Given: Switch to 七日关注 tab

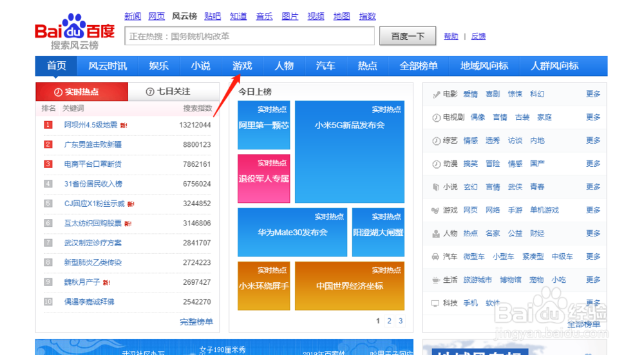Looking at the screenshot, I should coord(174,91).
